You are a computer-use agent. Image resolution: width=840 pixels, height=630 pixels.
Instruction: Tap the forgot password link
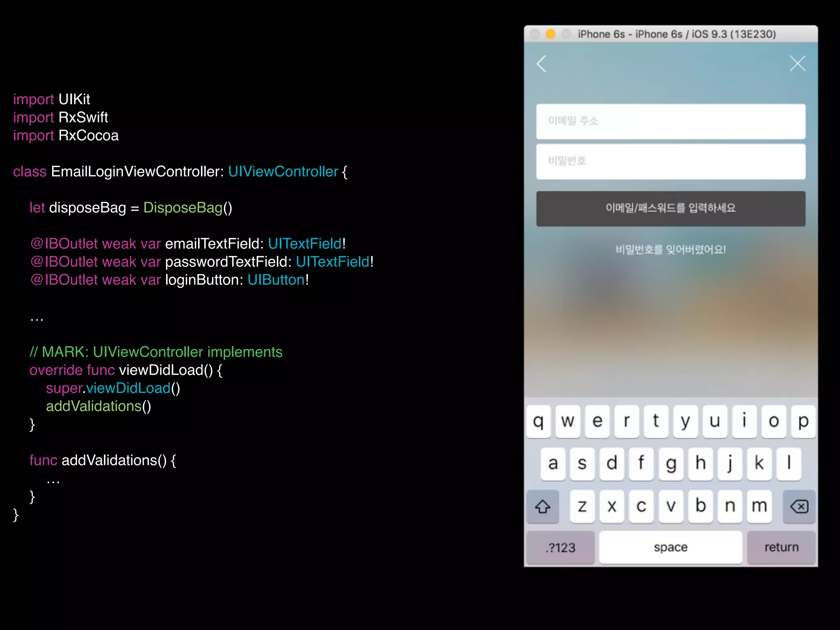pos(671,249)
